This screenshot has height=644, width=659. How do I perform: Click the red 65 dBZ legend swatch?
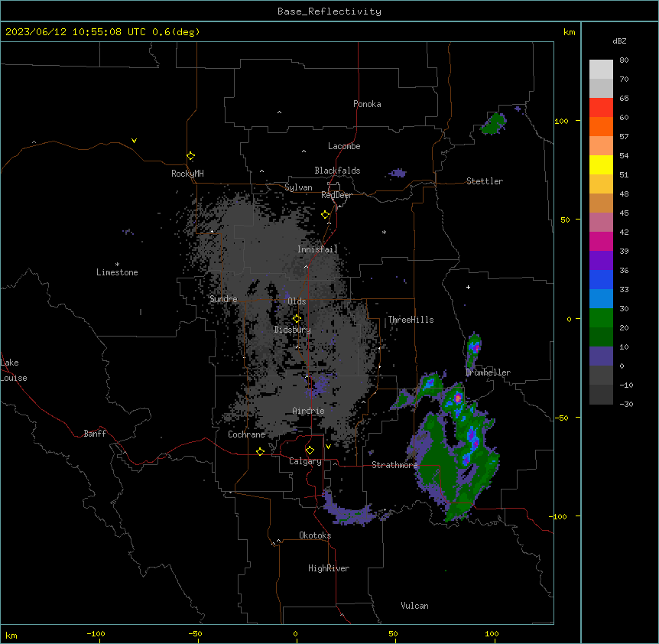[x=601, y=108]
